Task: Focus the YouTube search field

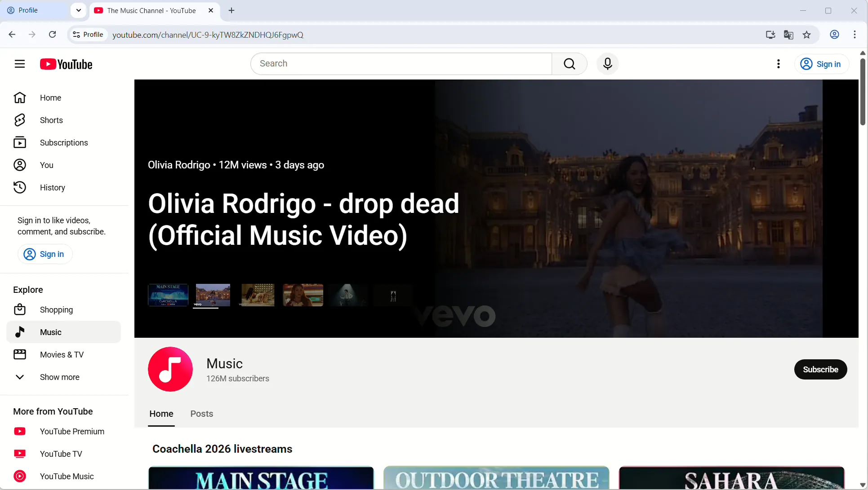Action: coord(401,64)
